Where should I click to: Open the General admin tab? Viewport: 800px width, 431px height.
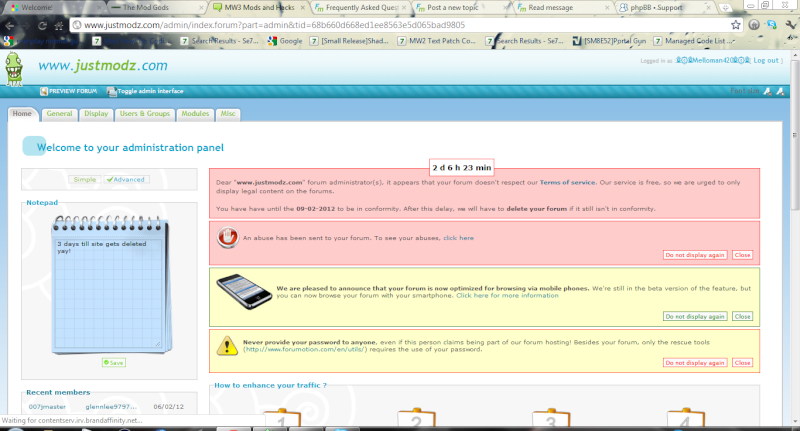pyautogui.click(x=59, y=114)
